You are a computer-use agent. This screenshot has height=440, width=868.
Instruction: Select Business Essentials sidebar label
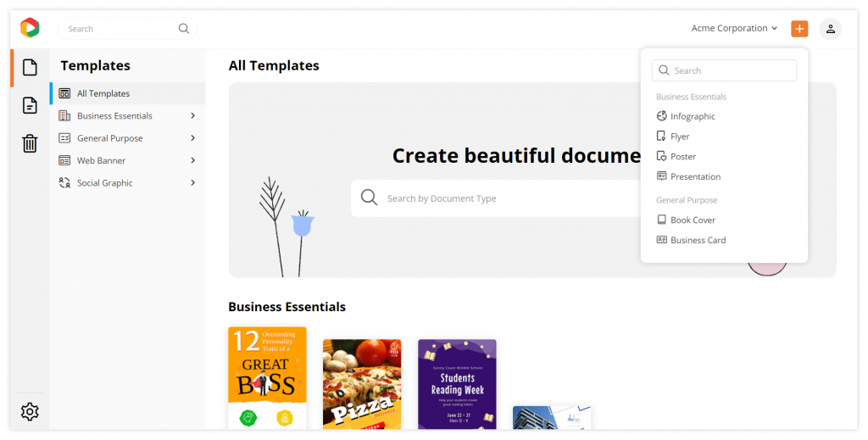[x=114, y=115]
